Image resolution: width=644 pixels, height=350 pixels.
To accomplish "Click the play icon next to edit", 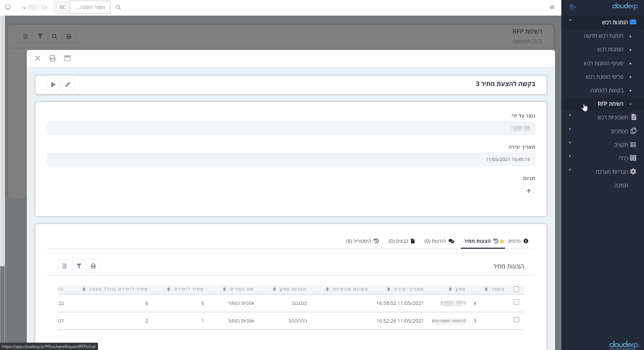I will [x=53, y=85].
